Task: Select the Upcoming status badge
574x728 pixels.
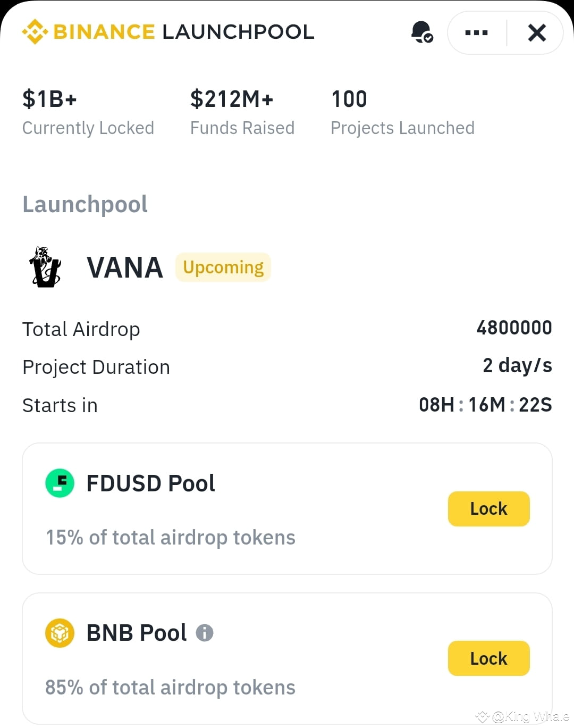Action: [x=223, y=267]
